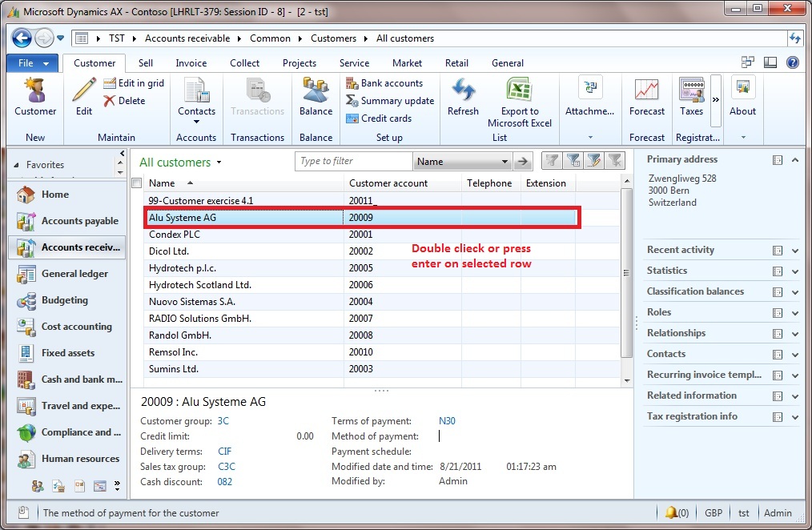The height and width of the screenshot is (530, 812).
Task: Open the Name filter field dropdown
Action: point(504,162)
